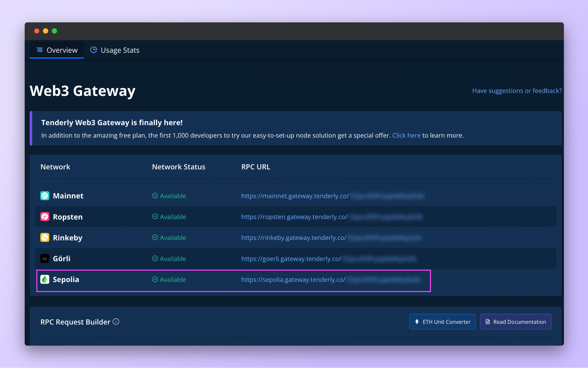Click the Görli network icon
The width and height of the screenshot is (588, 368).
click(x=45, y=259)
